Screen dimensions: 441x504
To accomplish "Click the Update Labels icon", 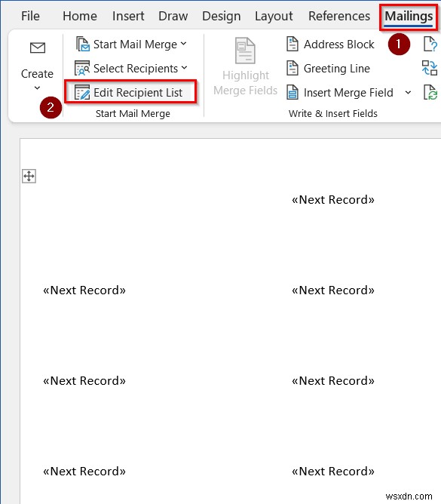I will 430,93.
